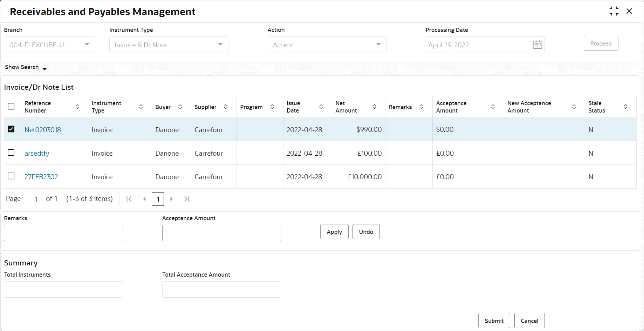Sort by Stale Status column
The image size is (644, 331).
click(625, 107)
